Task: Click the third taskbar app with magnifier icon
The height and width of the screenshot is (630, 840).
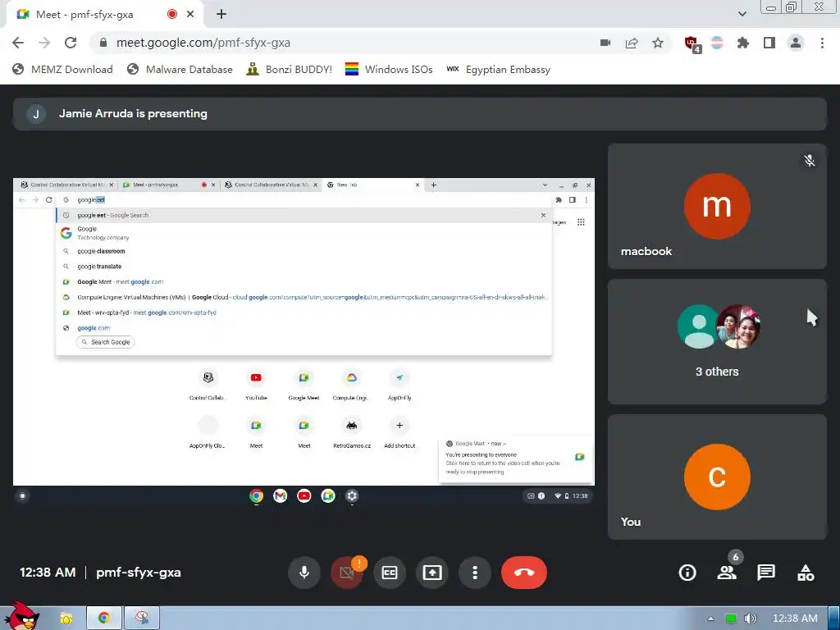Action: 142,619
